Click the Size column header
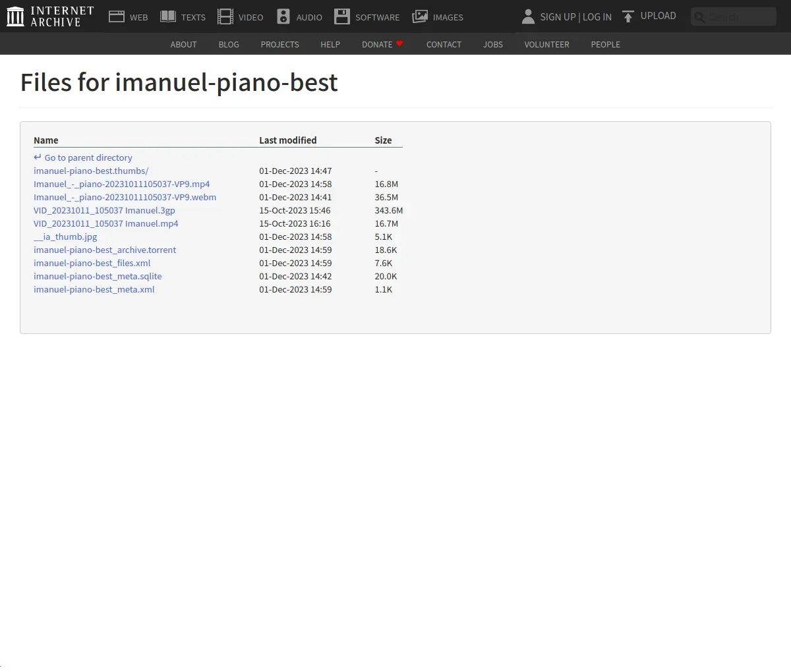 [x=383, y=140]
